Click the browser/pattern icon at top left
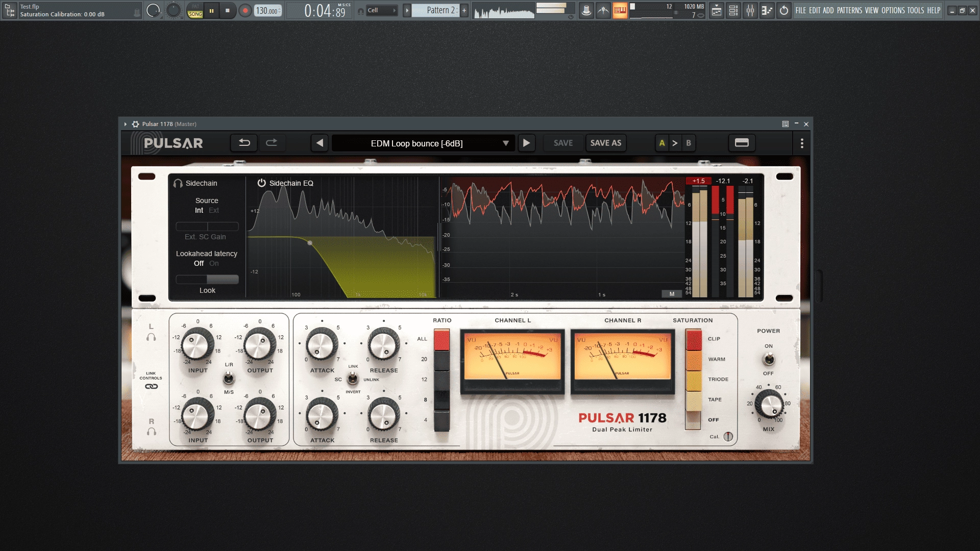Image resolution: width=980 pixels, height=551 pixels. point(10,10)
